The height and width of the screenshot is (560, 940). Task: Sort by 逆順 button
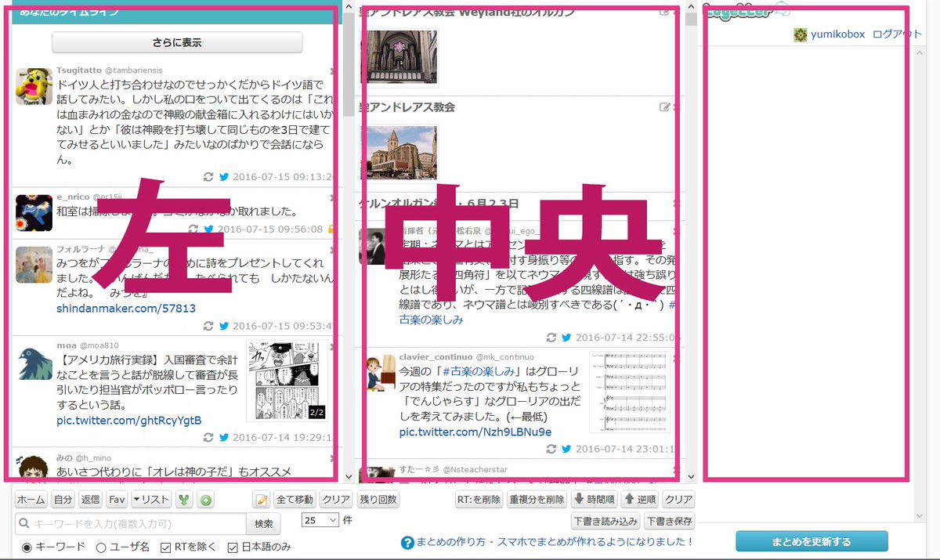click(640, 500)
